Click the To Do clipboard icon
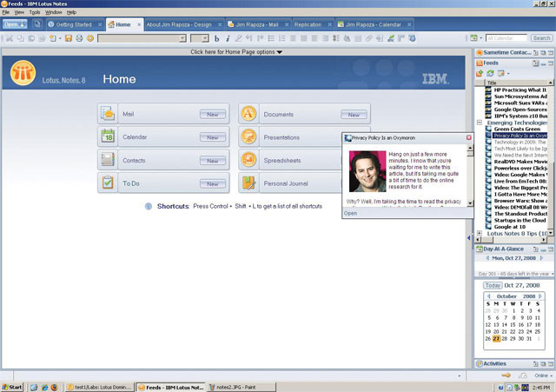 point(108,183)
